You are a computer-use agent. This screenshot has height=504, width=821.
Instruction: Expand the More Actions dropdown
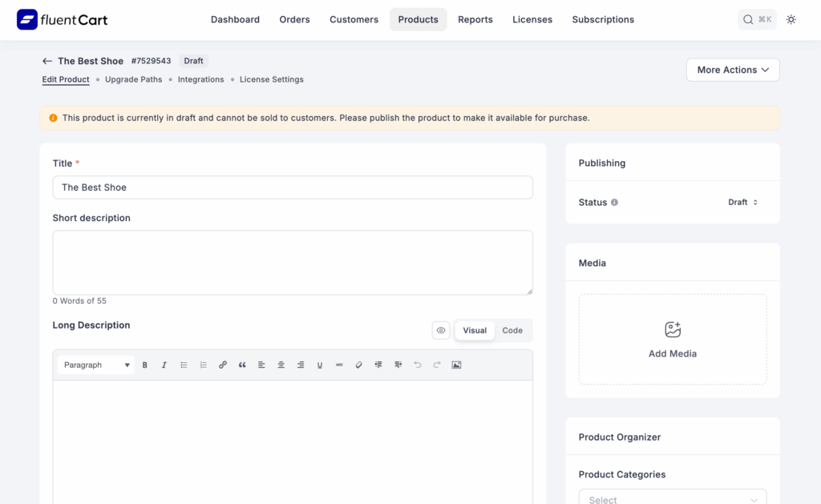tap(733, 70)
